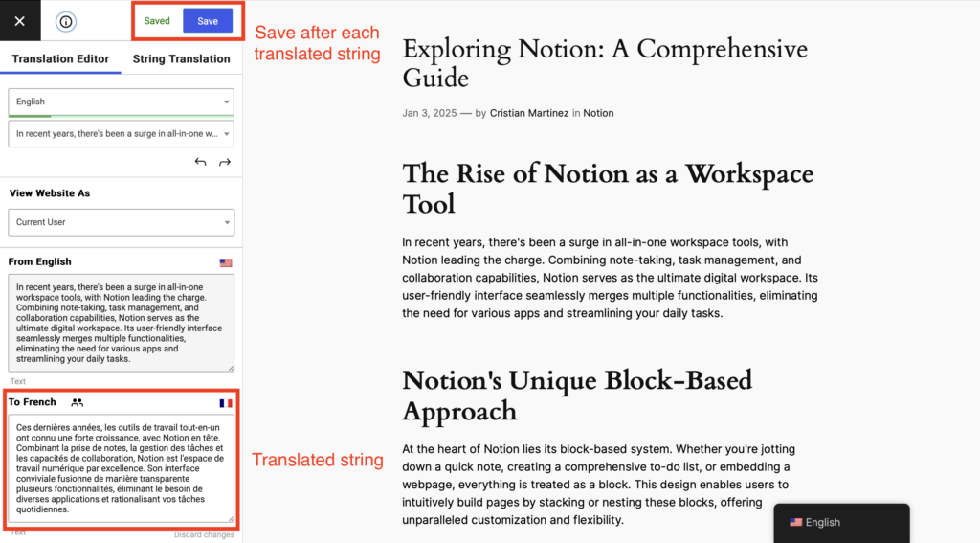Click heading The Rise of Notion
Image resolution: width=980 pixels, height=543 pixels.
(x=608, y=189)
